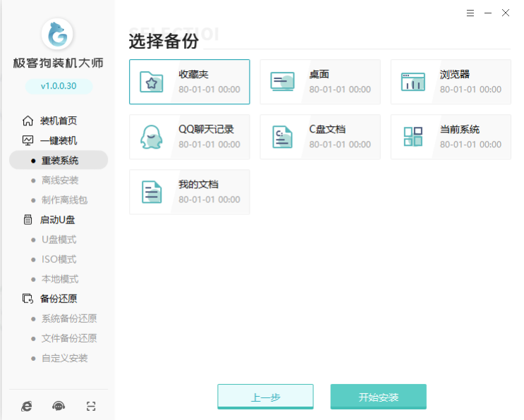The width and height of the screenshot is (524, 420).
Task: Click the 上一步 button
Action: point(265,397)
